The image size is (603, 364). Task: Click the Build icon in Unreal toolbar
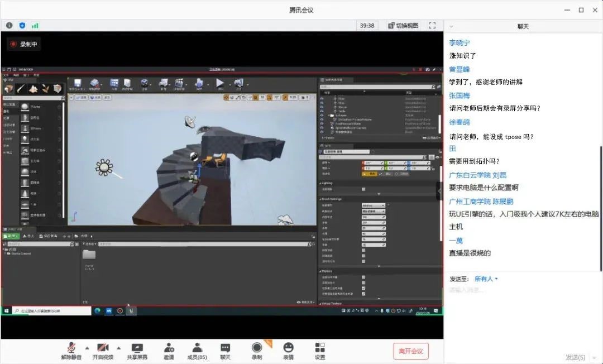199,84
